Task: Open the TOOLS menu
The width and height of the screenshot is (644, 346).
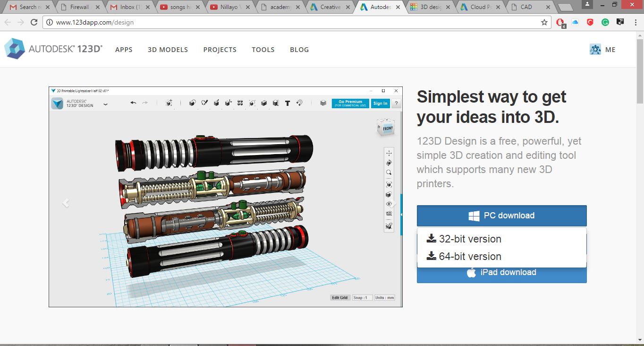Action: click(263, 50)
